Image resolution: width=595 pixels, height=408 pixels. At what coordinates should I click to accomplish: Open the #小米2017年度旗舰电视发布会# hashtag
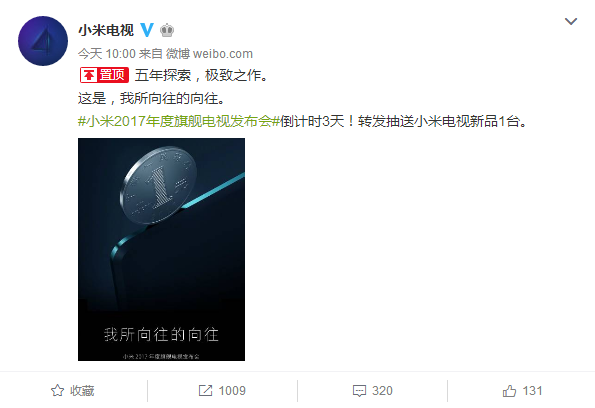coord(179,121)
